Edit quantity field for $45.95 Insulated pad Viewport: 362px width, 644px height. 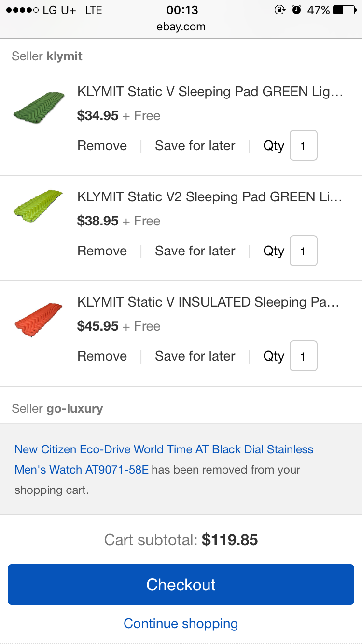303,356
